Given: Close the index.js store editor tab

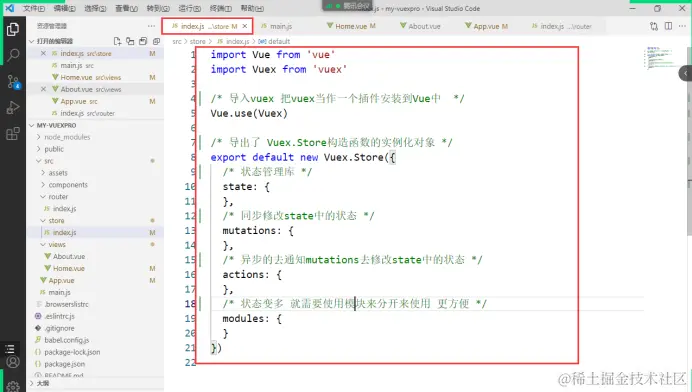Looking at the screenshot, I should 244,26.
